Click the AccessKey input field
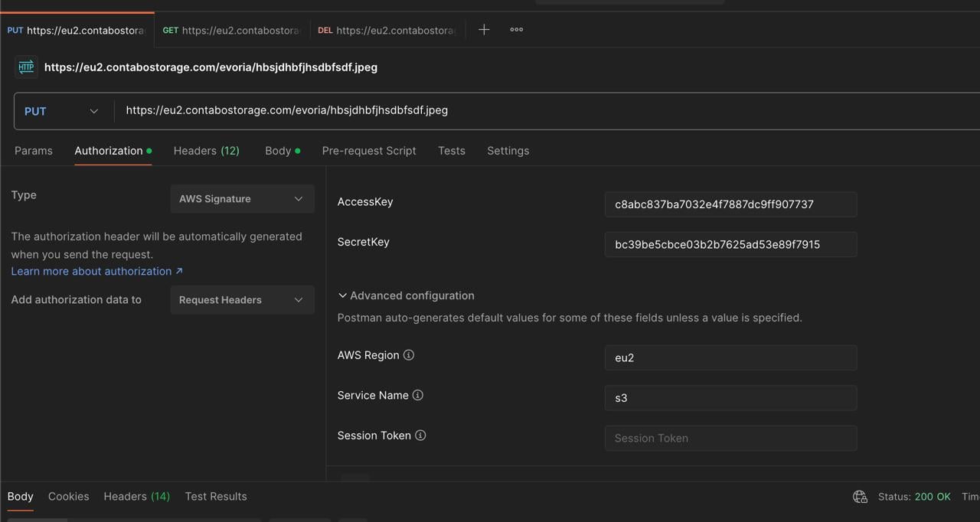980x522 pixels. 730,204
